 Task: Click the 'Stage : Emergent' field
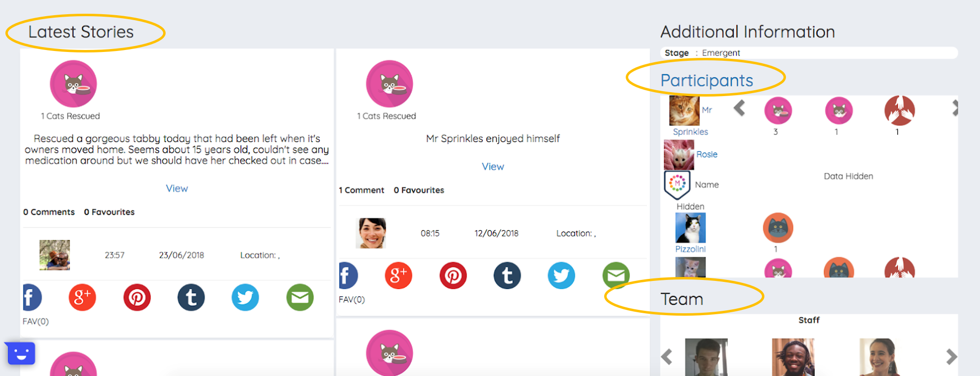coord(809,53)
